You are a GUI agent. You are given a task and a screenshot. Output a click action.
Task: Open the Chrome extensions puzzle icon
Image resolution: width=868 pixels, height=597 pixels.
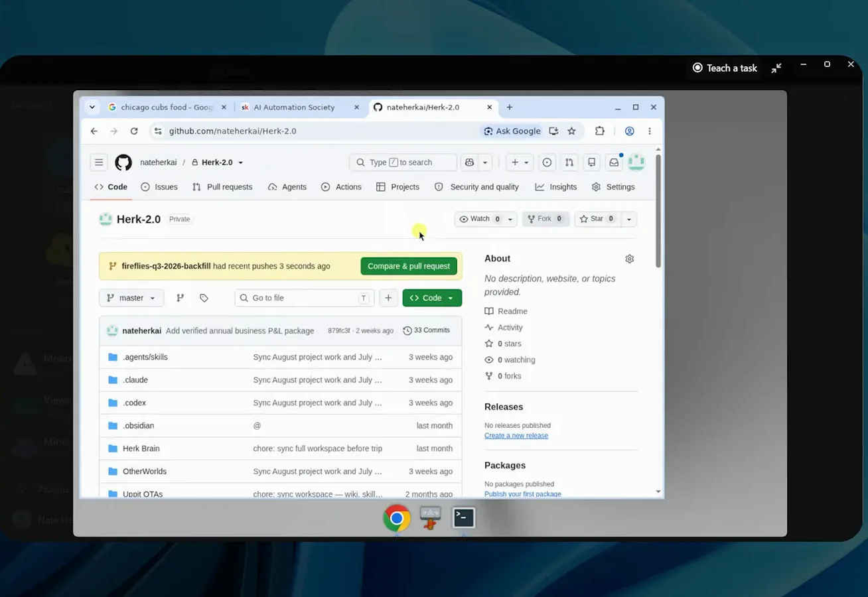coord(600,131)
